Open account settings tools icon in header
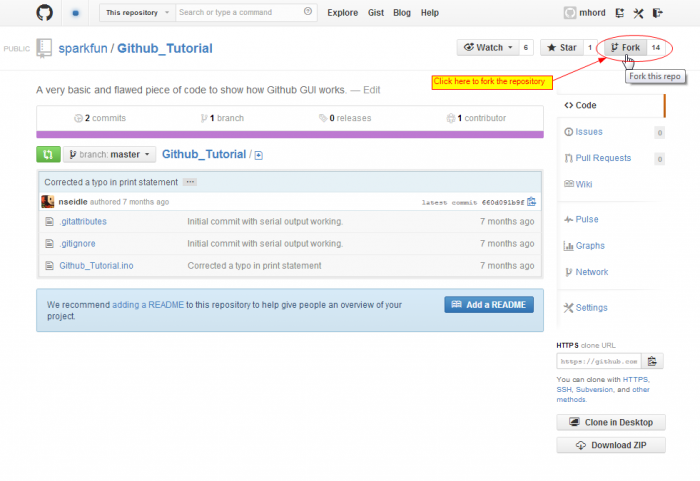The height and width of the screenshot is (481, 700). (x=638, y=13)
